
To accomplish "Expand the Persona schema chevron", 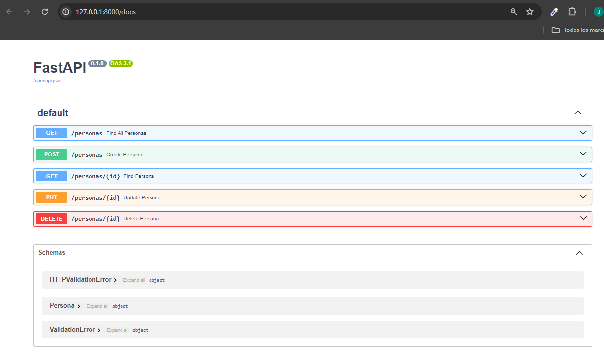I will coord(79,306).
